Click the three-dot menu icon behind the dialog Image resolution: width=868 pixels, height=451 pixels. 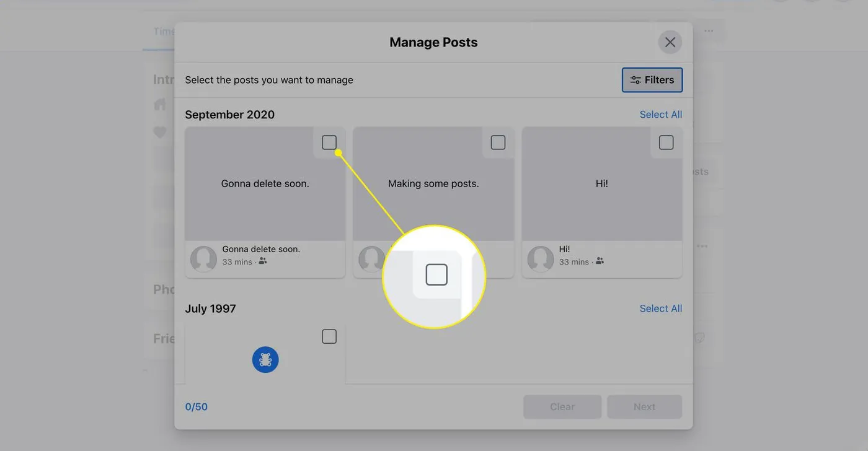[x=708, y=30]
